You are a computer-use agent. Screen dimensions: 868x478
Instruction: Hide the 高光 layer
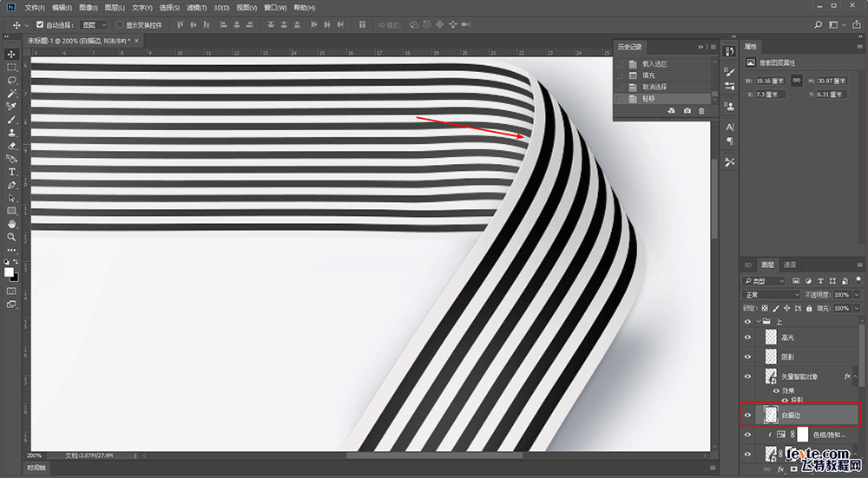pos(748,337)
